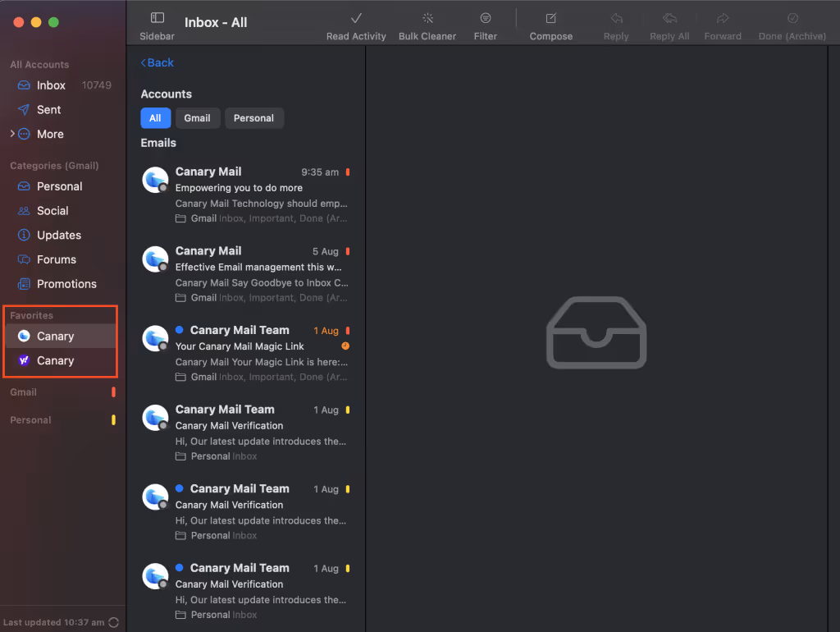
Task: Click the blue unread dot on Magic Link email
Action: coord(180,330)
